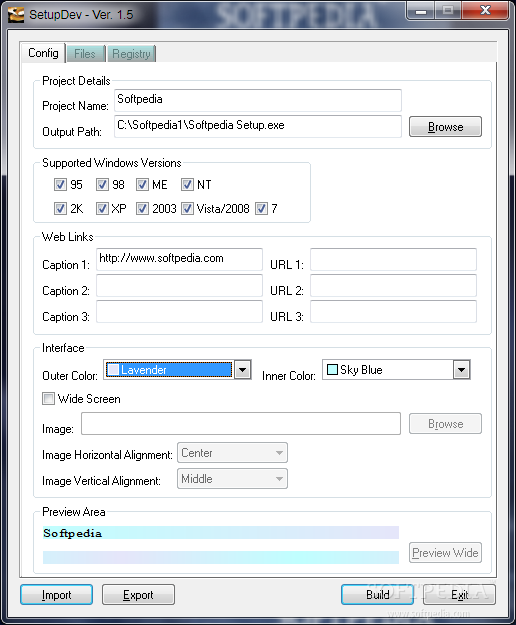Click the Lavender color swatch

point(114,370)
